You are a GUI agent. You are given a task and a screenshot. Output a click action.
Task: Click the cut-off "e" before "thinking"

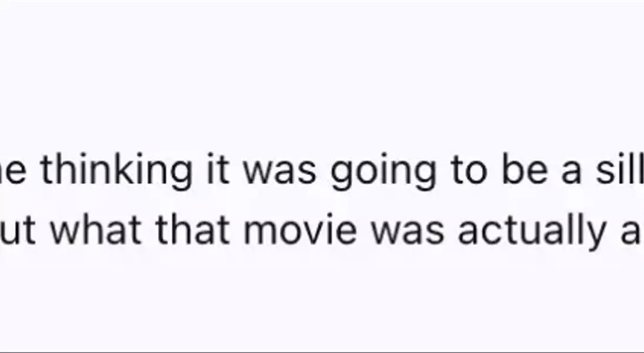[13, 173]
